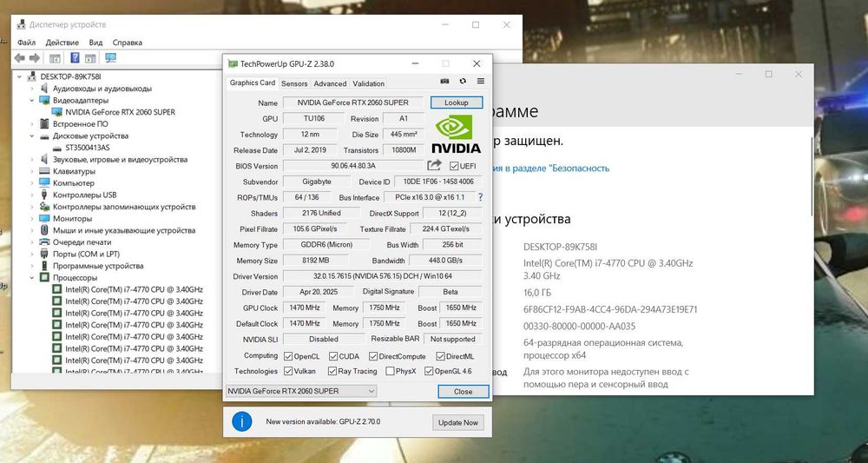The width and height of the screenshot is (868, 463).
Task: Click the Компьютер category icon
Action: click(44, 182)
